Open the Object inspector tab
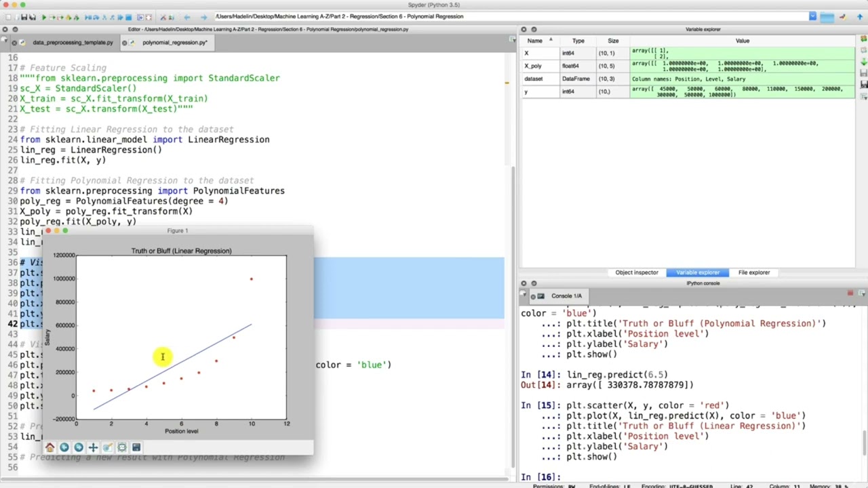This screenshot has width=868, height=488. (637, 272)
